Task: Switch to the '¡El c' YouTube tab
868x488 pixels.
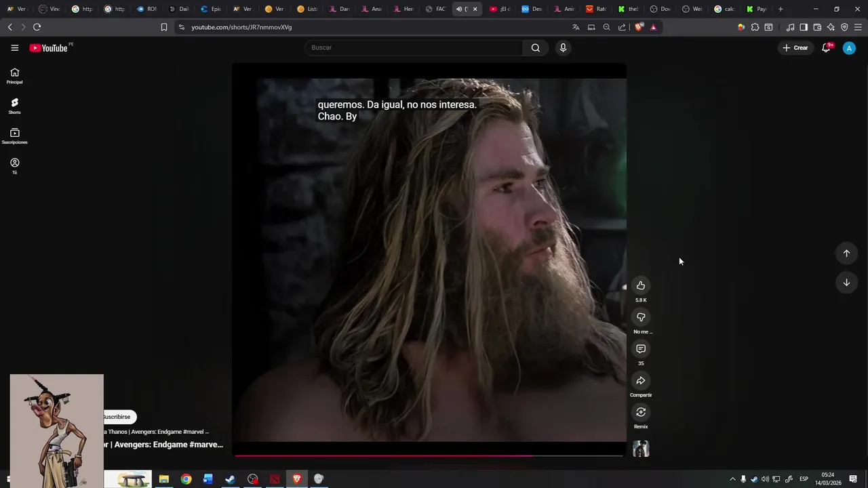Action: click(500, 9)
